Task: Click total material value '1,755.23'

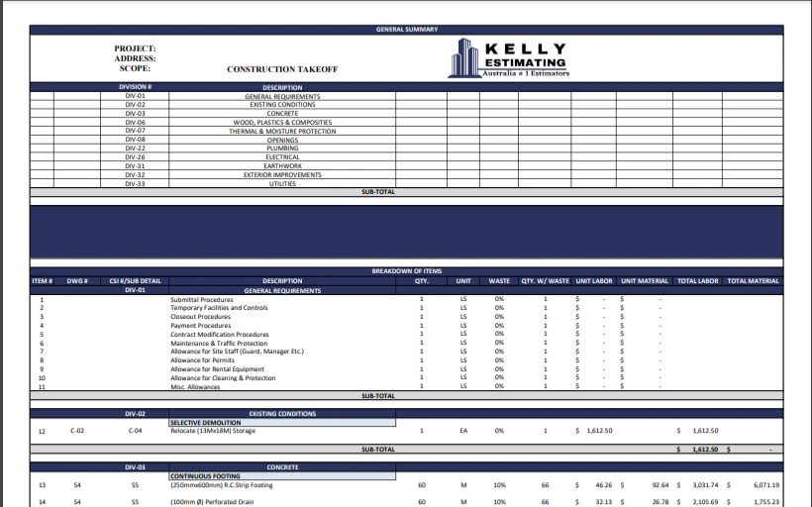Action: tap(766, 502)
